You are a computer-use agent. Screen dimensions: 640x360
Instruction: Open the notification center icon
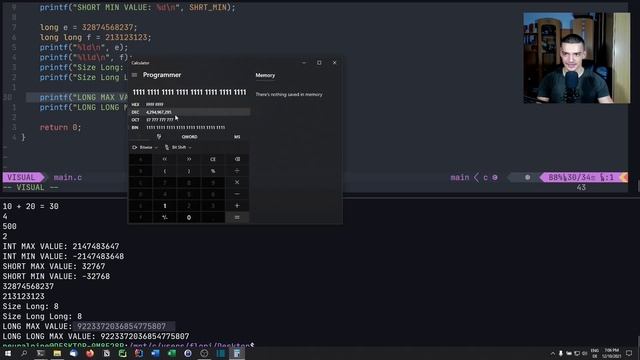(629, 353)
